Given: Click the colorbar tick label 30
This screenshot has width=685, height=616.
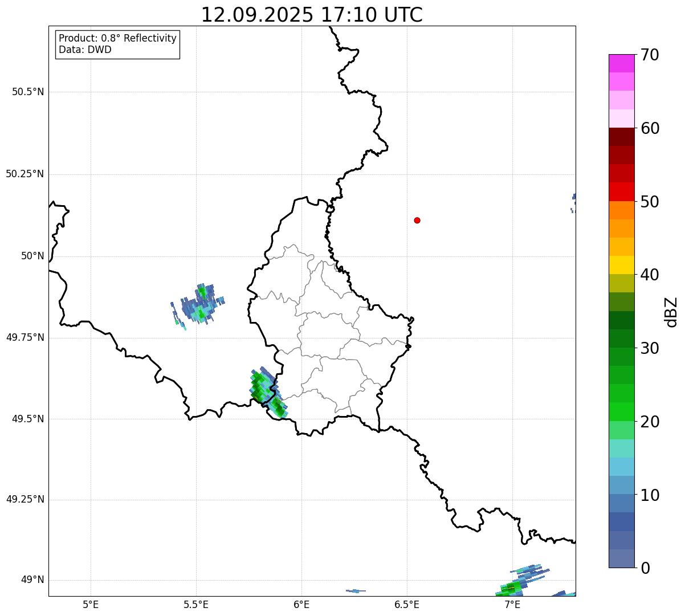Looking at the screenshot, I should tap(650, 348).
